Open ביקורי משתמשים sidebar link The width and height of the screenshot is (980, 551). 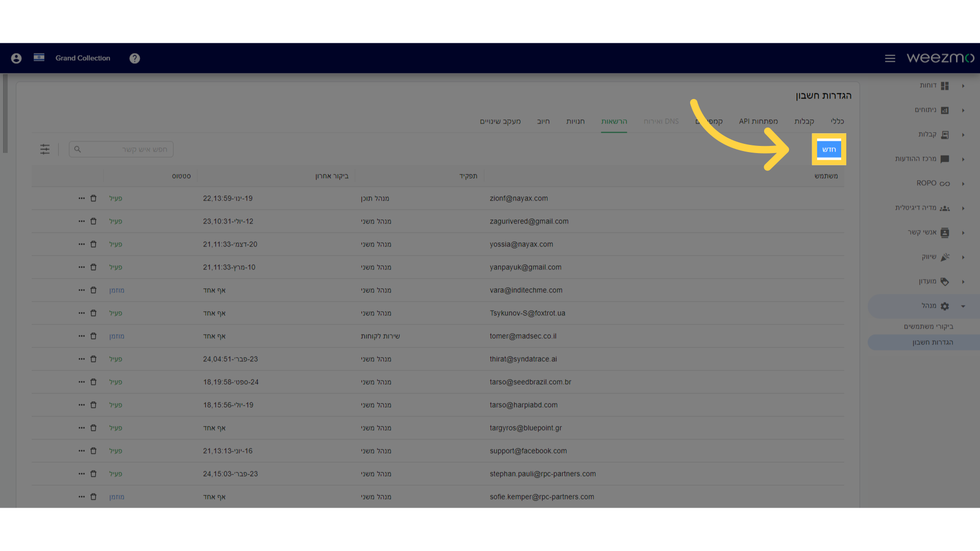click(x=928, y=327)
